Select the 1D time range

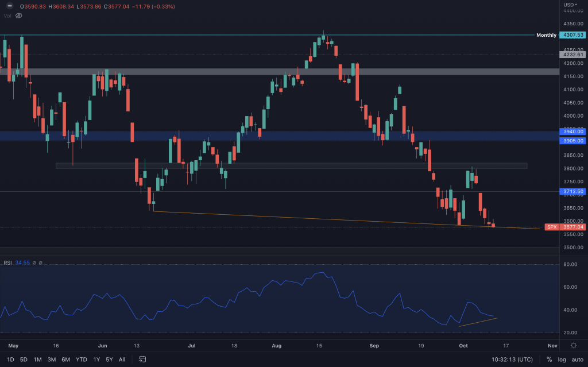point(10,360)
